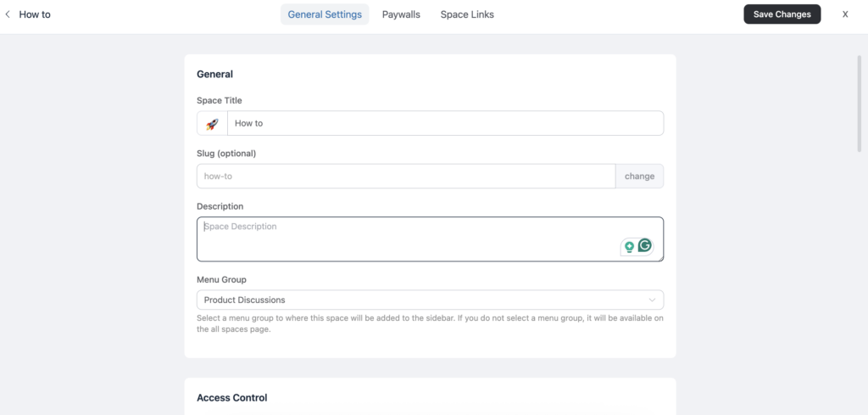Click the Grammarly G icon in Description
Viewport: 868px width, 415px height.
(645, 246)
